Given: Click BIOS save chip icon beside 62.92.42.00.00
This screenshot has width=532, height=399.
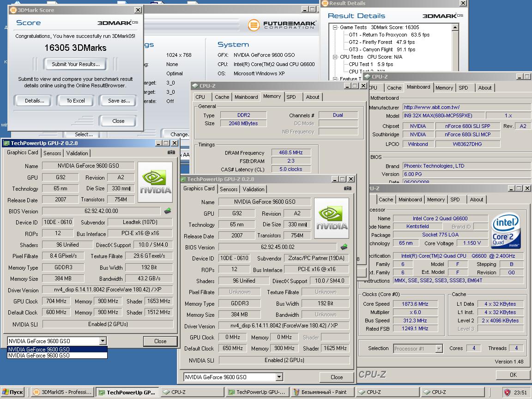Looking at the screenshot, I should 168,211.
